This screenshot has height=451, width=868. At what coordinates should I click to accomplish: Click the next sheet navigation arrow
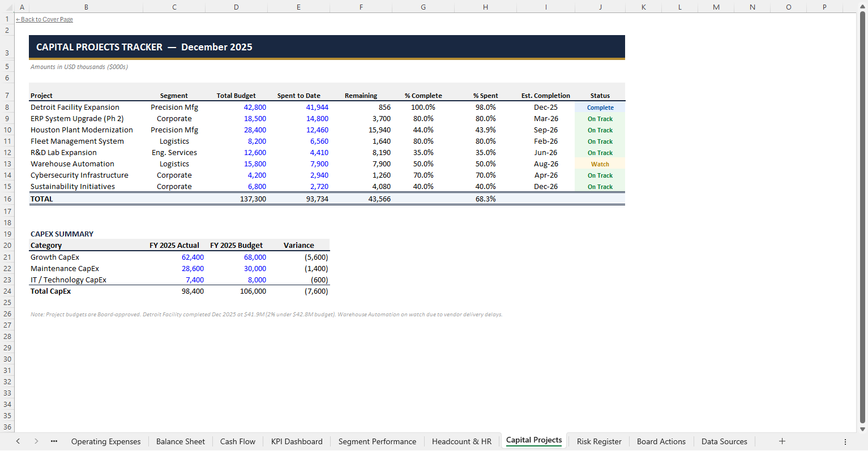click(36, 441)
